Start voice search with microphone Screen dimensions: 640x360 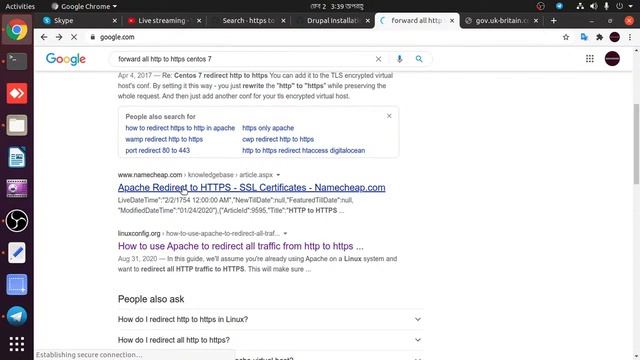399,59
